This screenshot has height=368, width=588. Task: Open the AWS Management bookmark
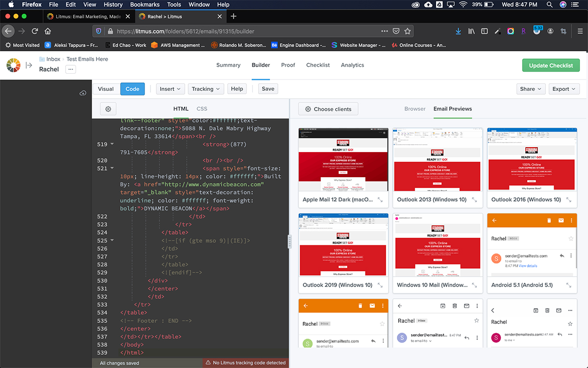click(178, 45)
